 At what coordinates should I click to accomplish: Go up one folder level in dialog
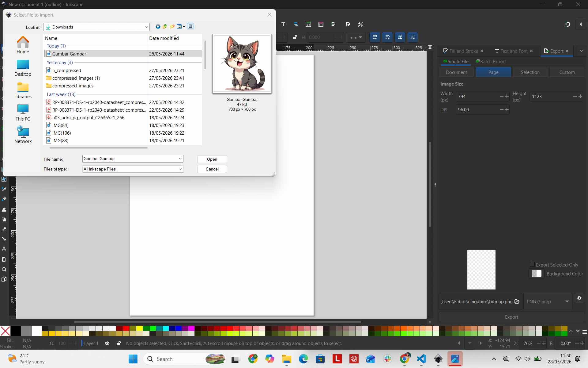(x=165, y=27)
